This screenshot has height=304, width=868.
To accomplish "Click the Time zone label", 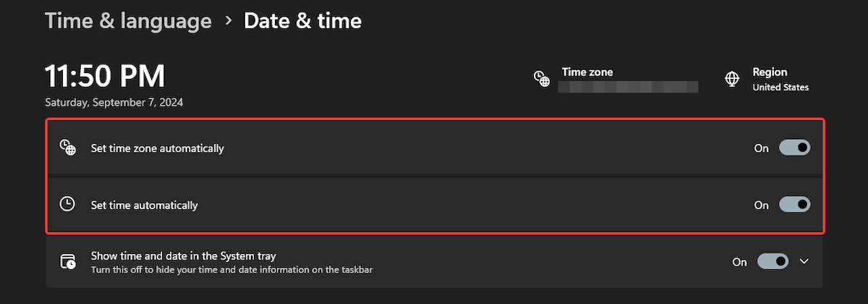I will point(587,72).
